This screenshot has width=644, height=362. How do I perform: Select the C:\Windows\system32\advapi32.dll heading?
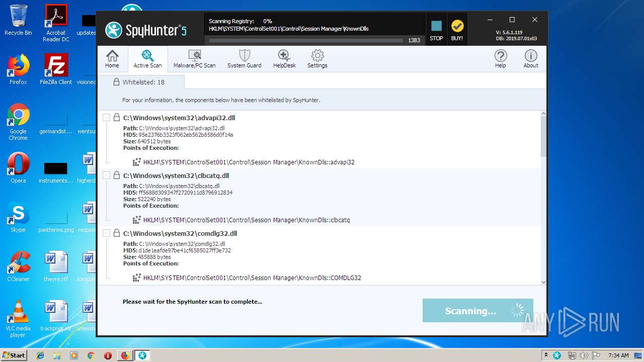coord(179,118)
